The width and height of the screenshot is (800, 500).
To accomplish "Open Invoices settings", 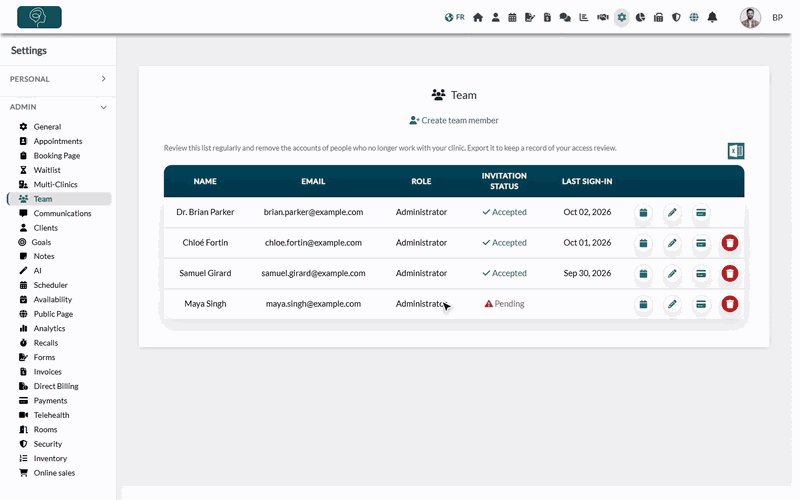I will click(x=47, y=372).
